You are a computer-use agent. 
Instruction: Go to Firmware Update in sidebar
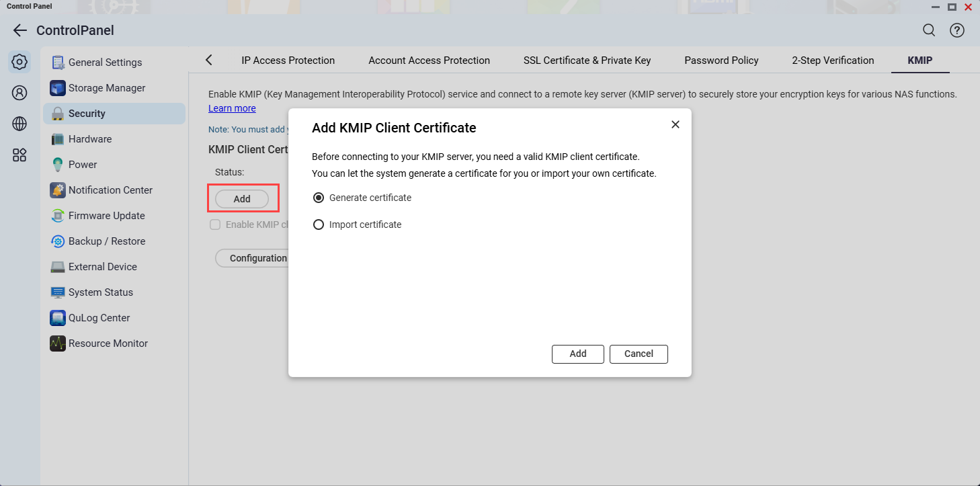tap(106, 216)
